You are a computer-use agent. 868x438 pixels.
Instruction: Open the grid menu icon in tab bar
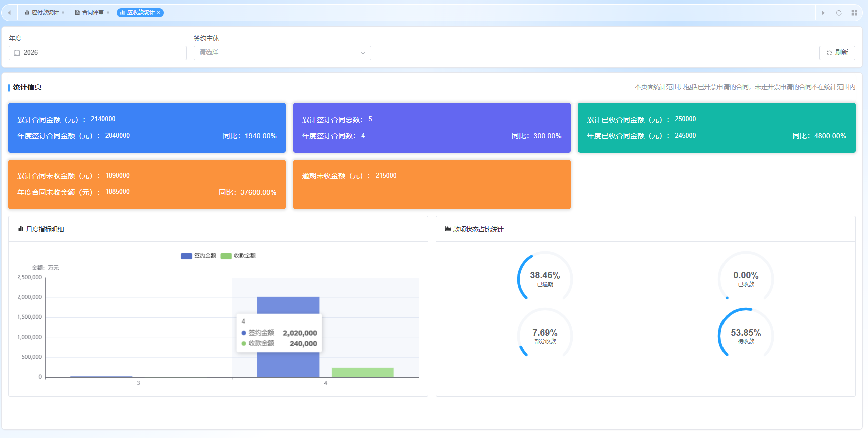click(854, 13)
